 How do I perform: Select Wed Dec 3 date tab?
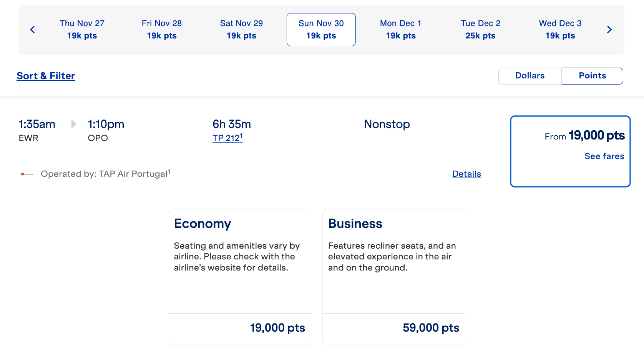click(560, 30)
